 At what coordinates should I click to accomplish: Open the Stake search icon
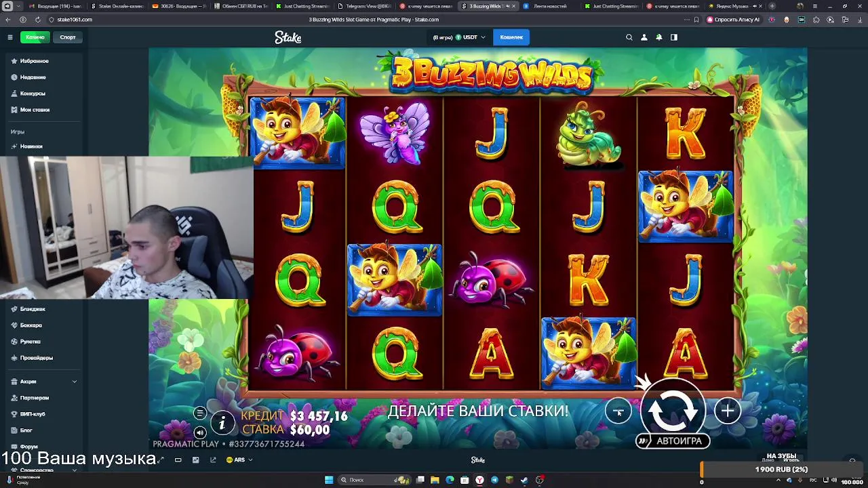point(629,37)
